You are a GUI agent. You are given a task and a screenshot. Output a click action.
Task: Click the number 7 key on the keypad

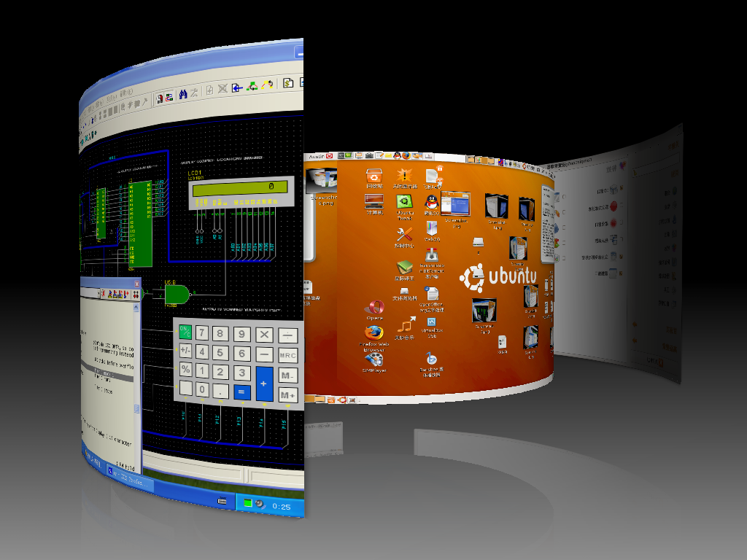point(202,332)
